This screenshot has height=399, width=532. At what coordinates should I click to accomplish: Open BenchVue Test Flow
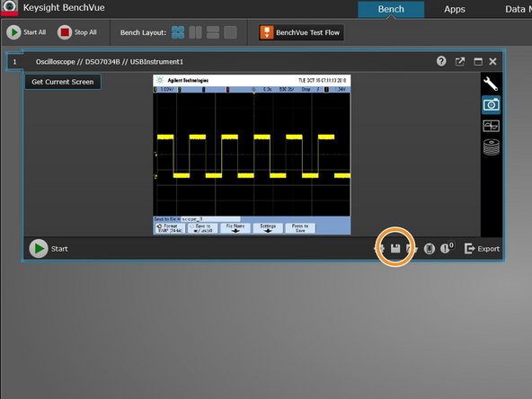301,32
